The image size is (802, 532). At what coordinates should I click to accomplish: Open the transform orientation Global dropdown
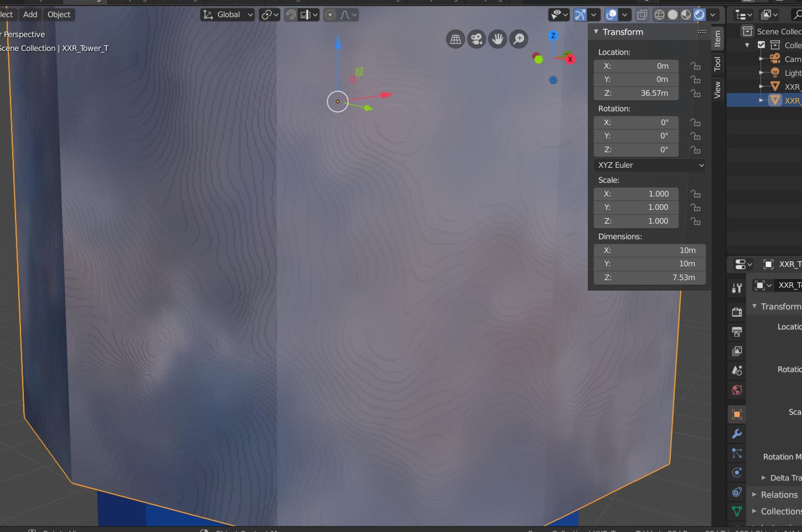[227, 15]
